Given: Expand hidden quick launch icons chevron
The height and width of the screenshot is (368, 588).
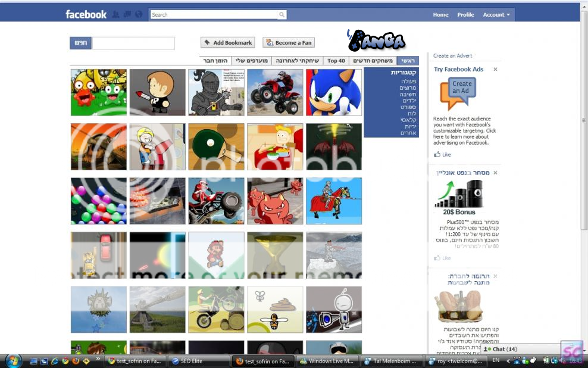Looking at the screenshot, I should [x=98, y=358].
